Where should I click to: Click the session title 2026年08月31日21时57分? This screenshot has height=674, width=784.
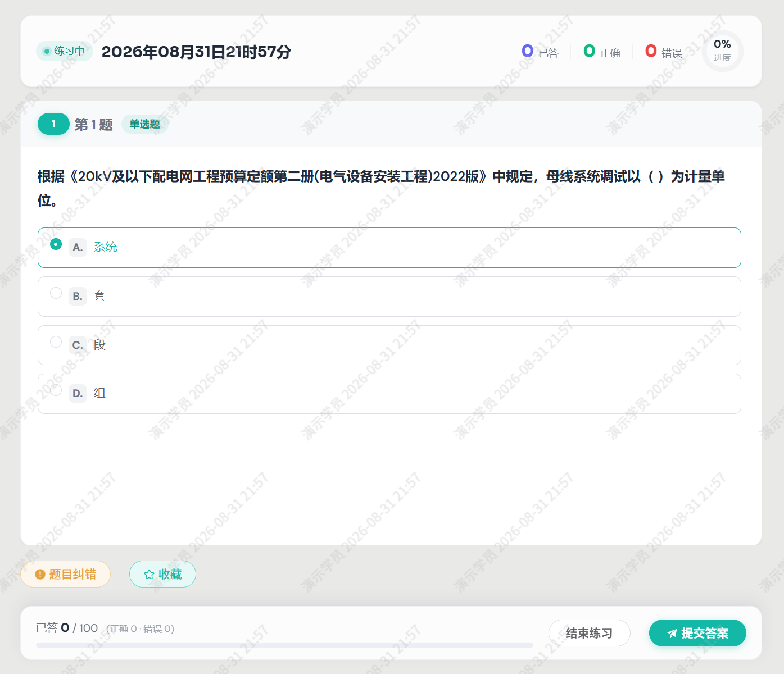click(196, 52)
